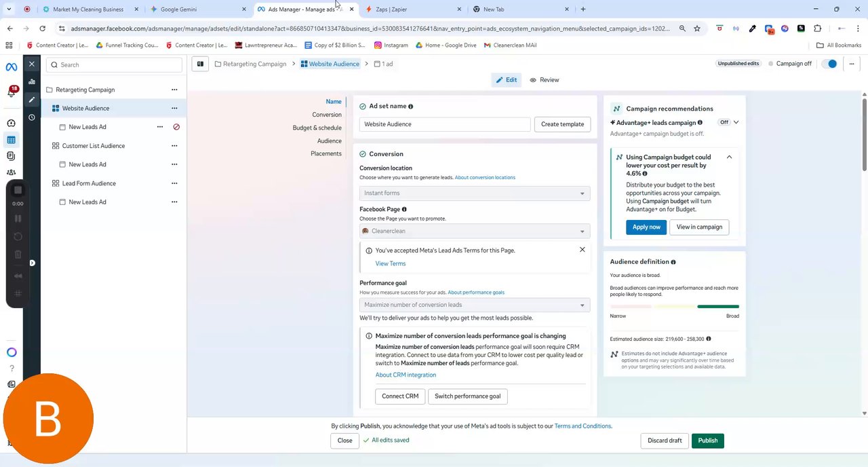Screen dimensions: 868x467
Task: Collapse the Campaign budget recommendation card
Action: (729, 157)
